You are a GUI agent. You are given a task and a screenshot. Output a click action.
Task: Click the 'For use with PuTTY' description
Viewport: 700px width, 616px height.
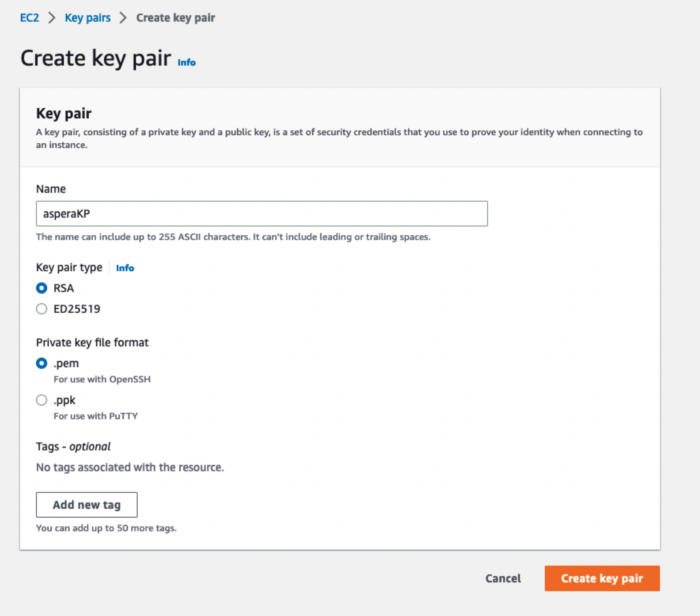coord(96,416)
